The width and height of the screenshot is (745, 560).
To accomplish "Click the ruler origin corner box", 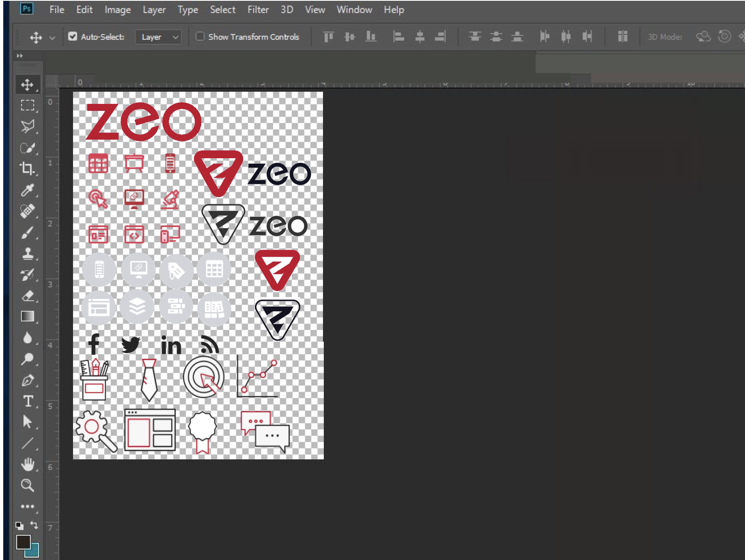I will pos(52,82).
